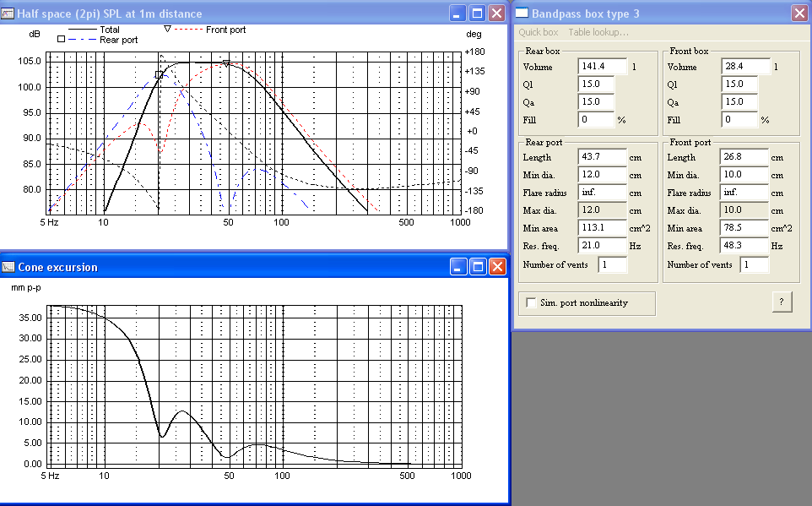The width and height of the screenshot is (812, 506).
Task: Click the Cone excursion title bar
Action: tap(254, 266)
